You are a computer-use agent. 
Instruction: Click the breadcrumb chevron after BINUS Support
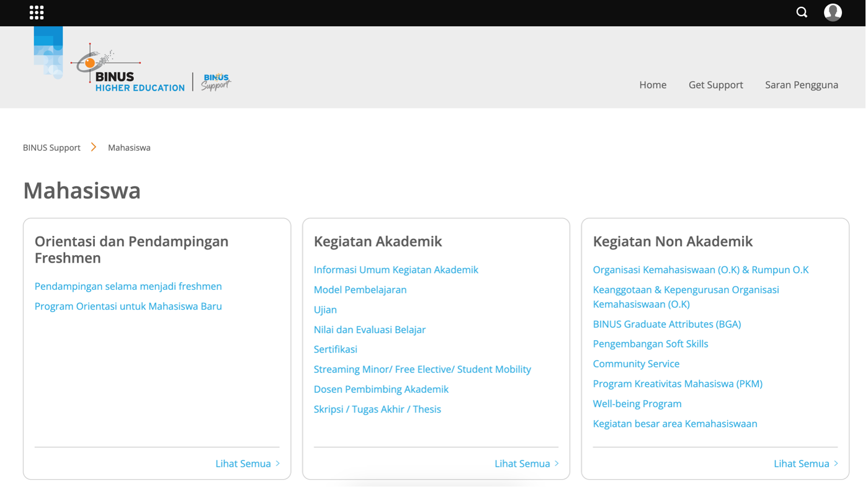[93, 147]
